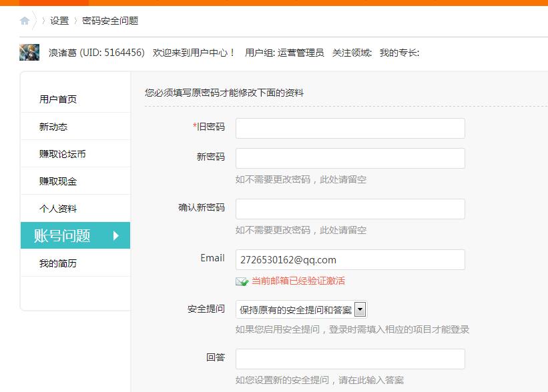This screenshot has height=392, width=548.
Task: Click the 回答 answer field
Action: coord(350,359)
